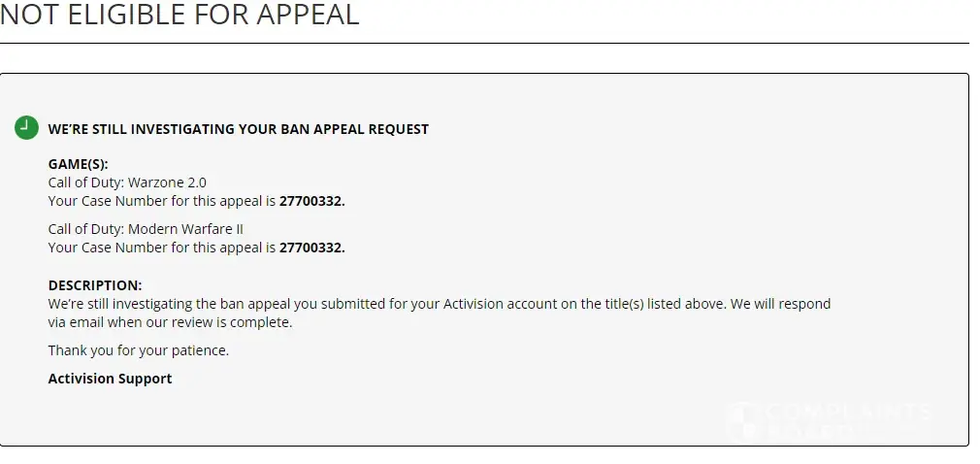This screenshot has height=464, width=980.
Task: Click the 'Thank you for your patience.' text
Action: pyautogui.click(x=138, y=350)
